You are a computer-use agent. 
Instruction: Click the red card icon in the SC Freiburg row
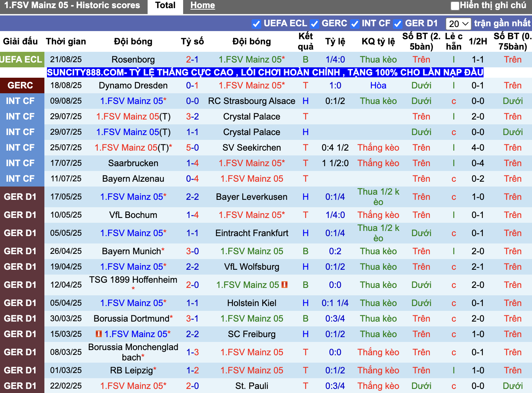(x=99, y=334)
